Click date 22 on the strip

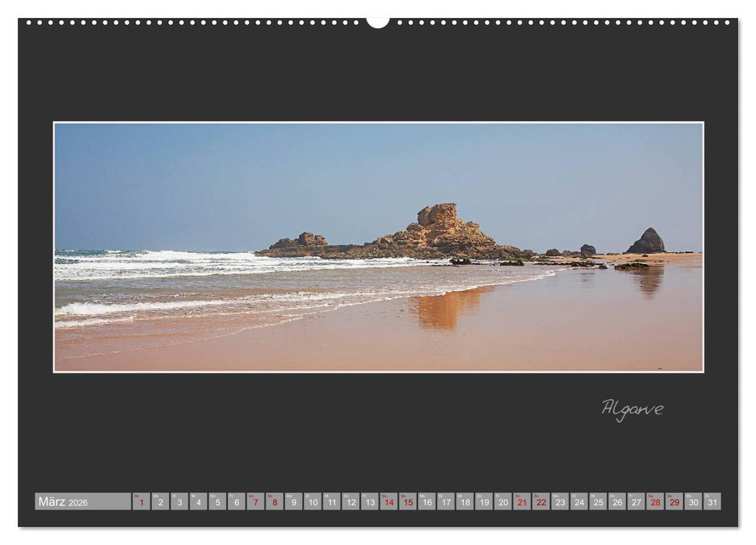[540, 503]
